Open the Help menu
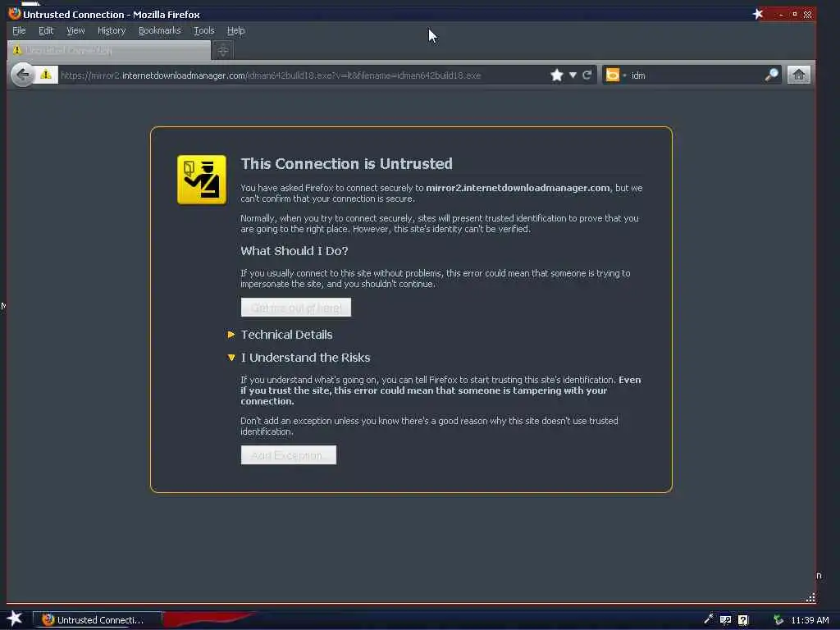 [x=235, y=30]
